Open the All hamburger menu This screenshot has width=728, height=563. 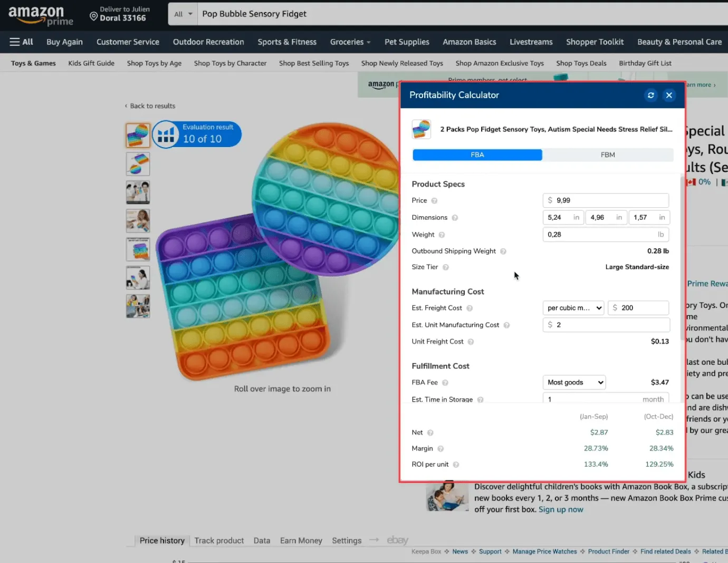21,42
